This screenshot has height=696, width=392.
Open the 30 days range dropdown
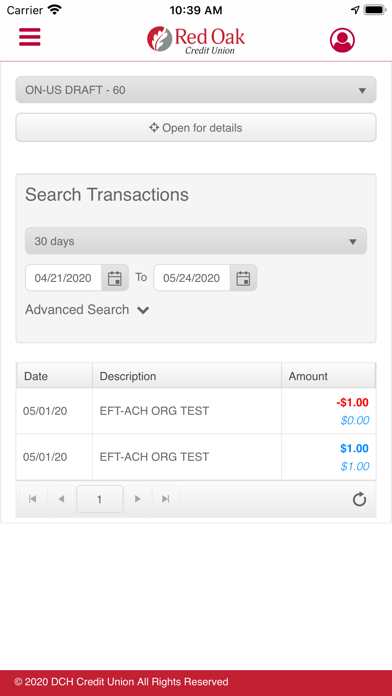point(196,241)
